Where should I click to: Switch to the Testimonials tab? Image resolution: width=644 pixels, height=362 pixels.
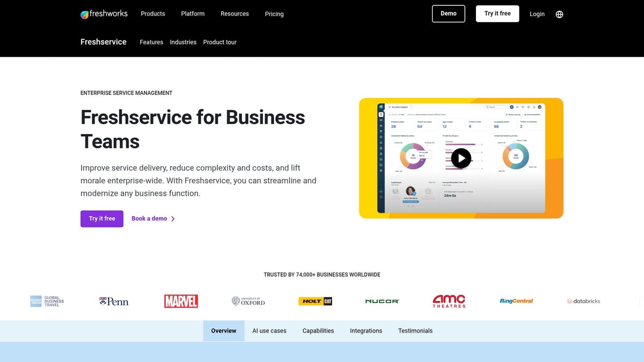(x=415, y=331)
